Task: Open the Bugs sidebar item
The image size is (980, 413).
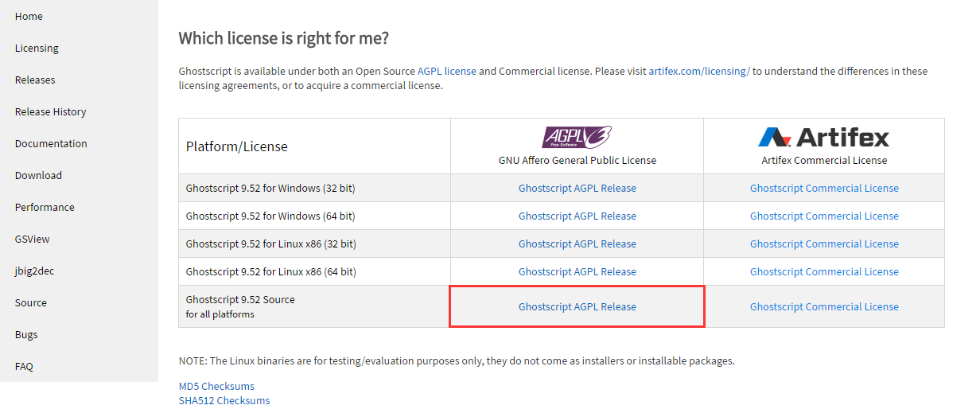Action: pos(26,334)
